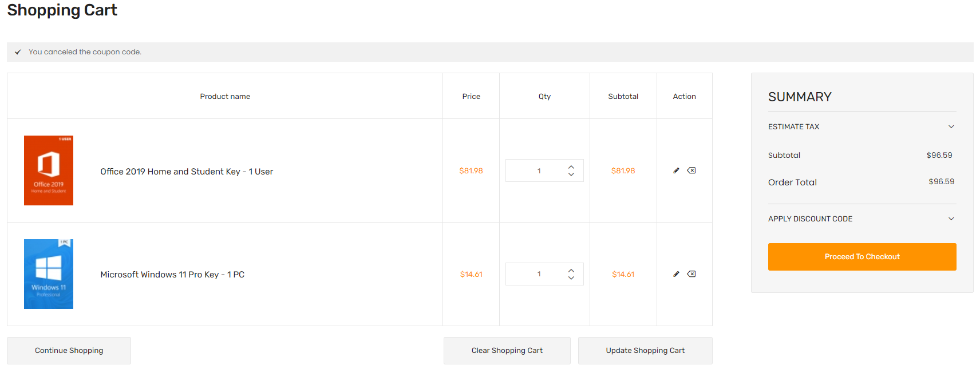Edit the Windows 11 Pro cart item
Screen dimensions: 980x369
tap(676, 274)
